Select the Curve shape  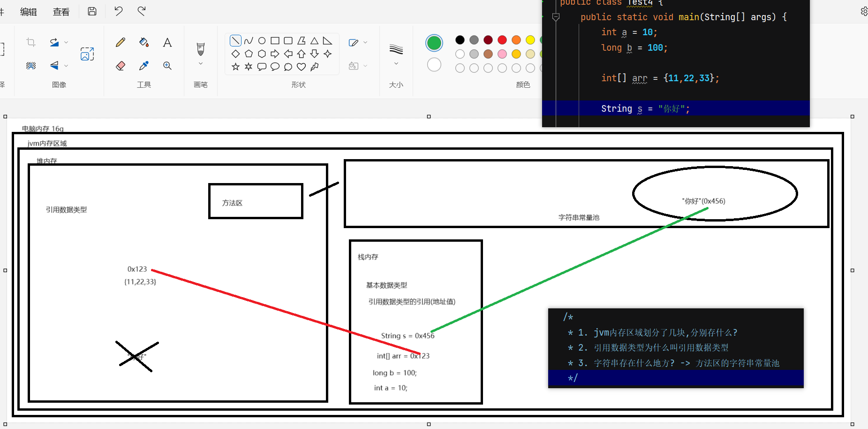[249, 41]
